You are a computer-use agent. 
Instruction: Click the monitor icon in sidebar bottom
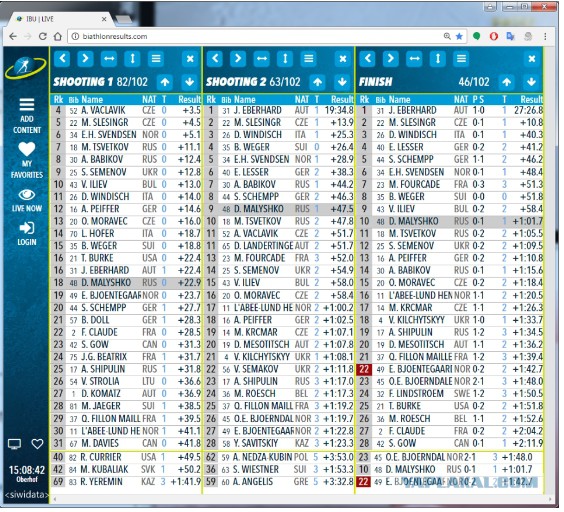click(14, 444)
